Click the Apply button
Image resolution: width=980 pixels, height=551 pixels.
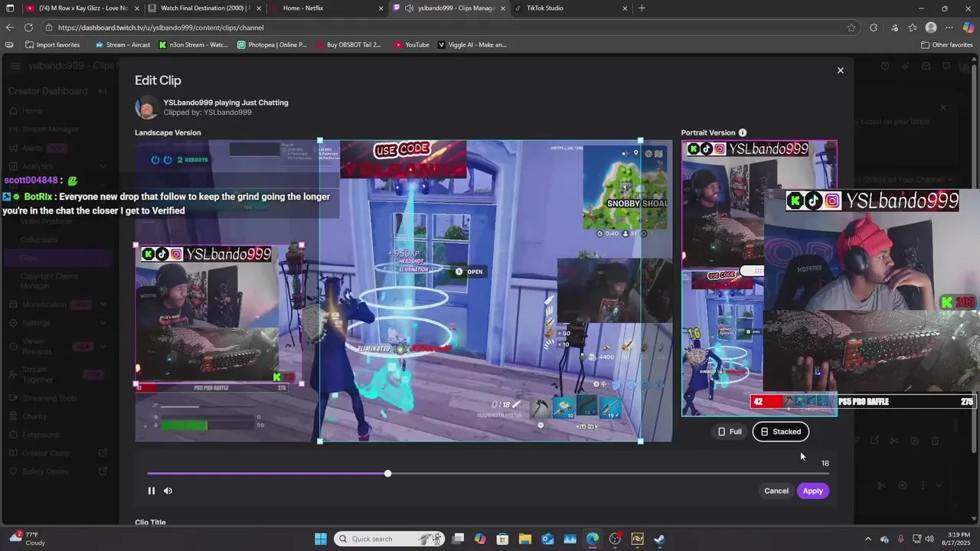(x=812, y=491)
